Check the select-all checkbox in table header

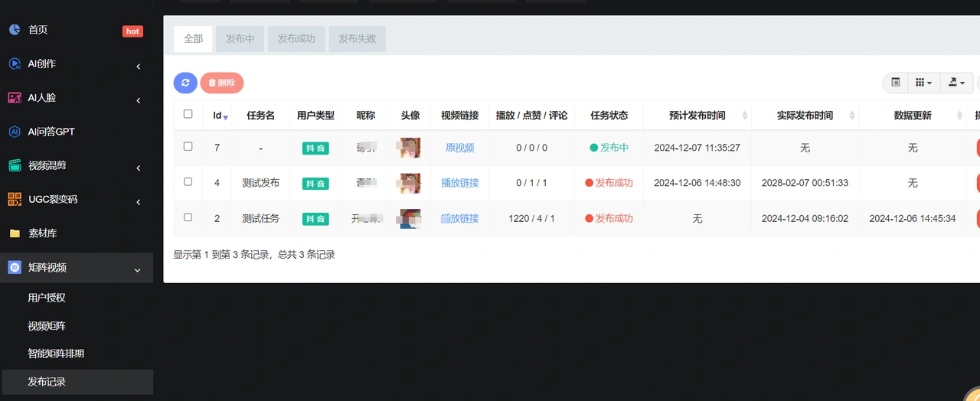point(188,114)
